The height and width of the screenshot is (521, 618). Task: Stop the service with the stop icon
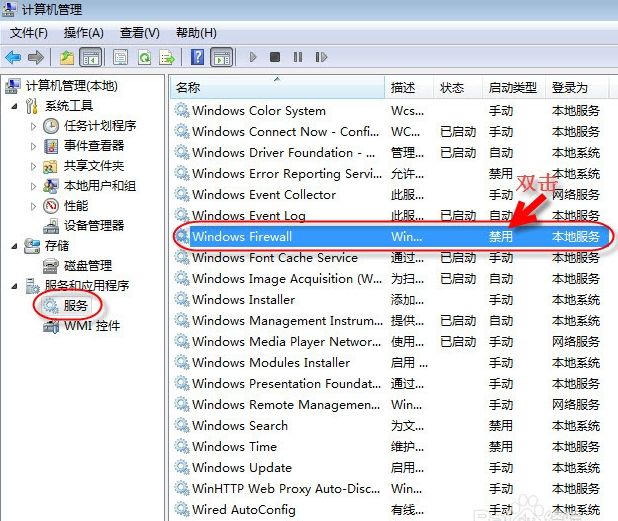click(275, 58)
